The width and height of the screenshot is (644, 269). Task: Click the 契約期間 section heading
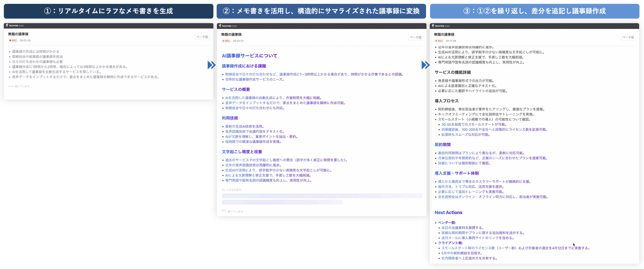click(x=443, y=145)
